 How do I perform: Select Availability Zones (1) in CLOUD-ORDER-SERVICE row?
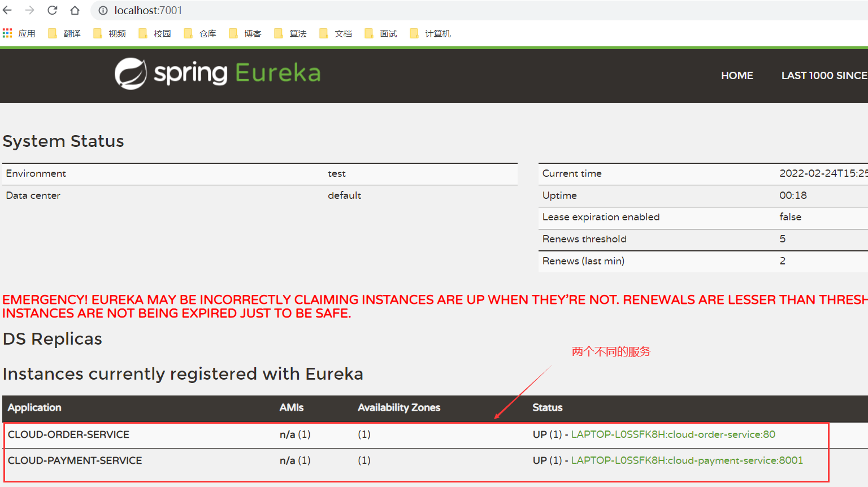point(364,434)
